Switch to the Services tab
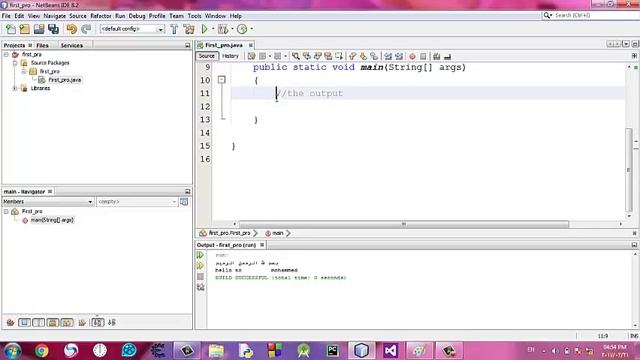The height and width of the screenshot is (360, 640). [x=72, y=45]
